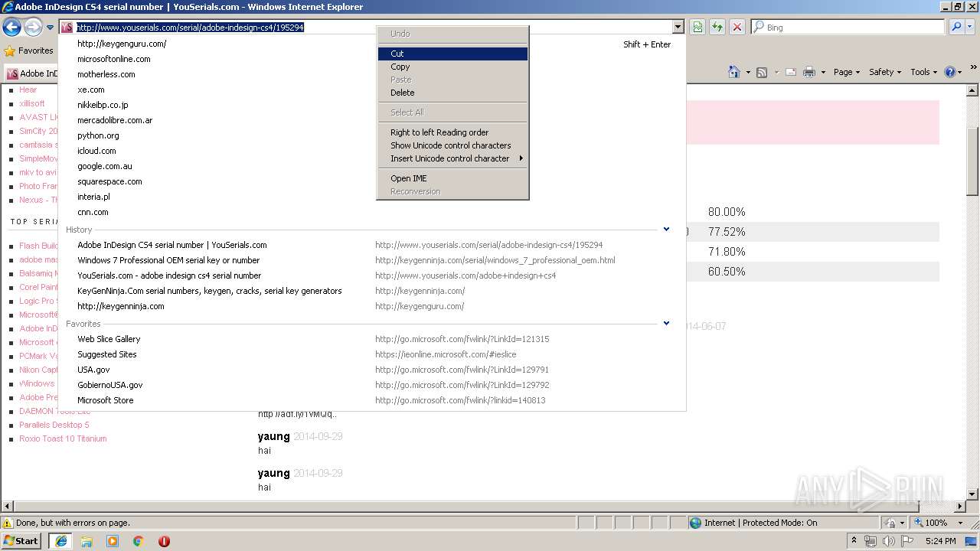Click the Forward navigation arrow

(33, 28)
